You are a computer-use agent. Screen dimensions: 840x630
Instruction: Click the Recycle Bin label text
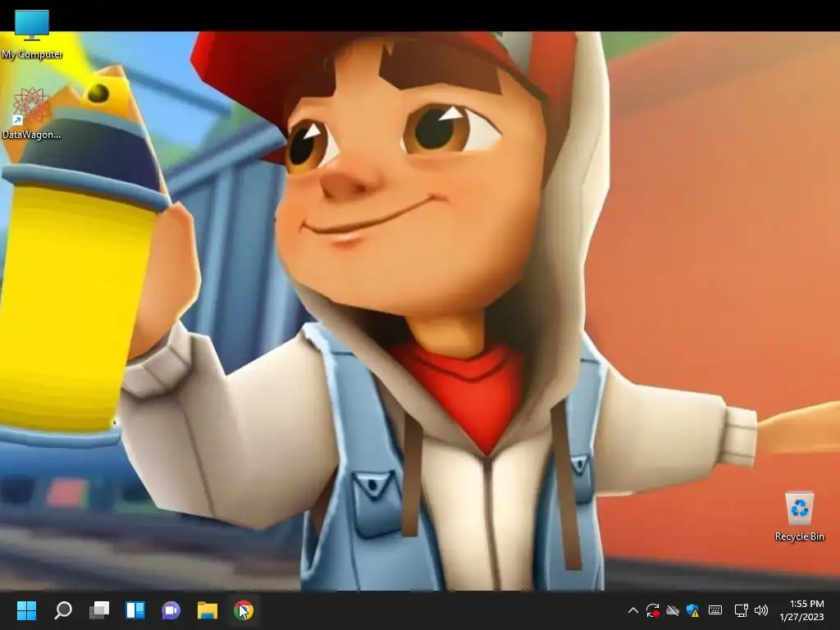pyautogui.click(x=799, y=536)
